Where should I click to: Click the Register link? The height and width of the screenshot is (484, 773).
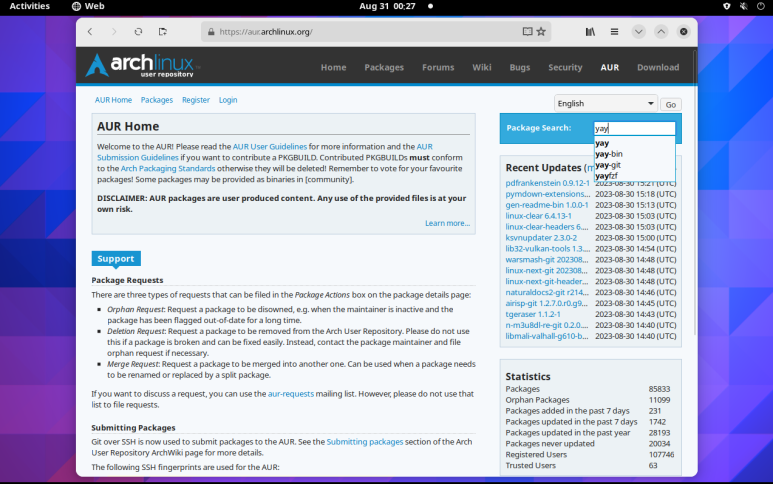(196, 100)
